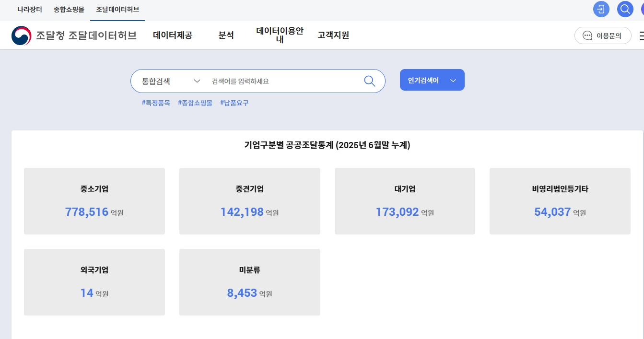The image size is (644, 339).
Task: Follow the #납품요구 hashtag link
Action: (x=234, y=103)
